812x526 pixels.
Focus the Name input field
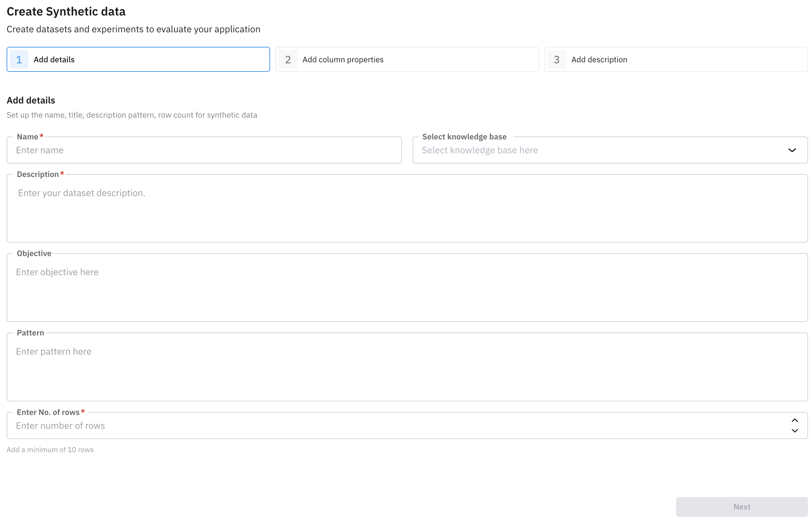pos(204,150)
